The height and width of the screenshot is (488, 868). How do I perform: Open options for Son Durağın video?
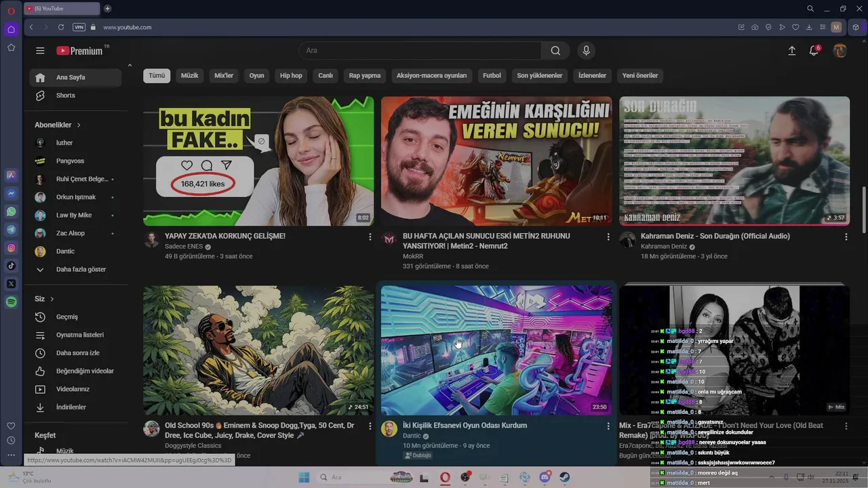846,237
